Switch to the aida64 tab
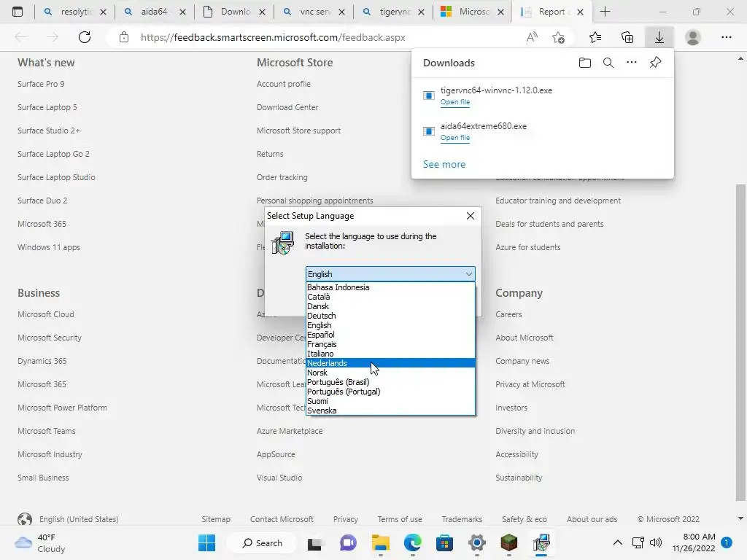 pos(154,12)
